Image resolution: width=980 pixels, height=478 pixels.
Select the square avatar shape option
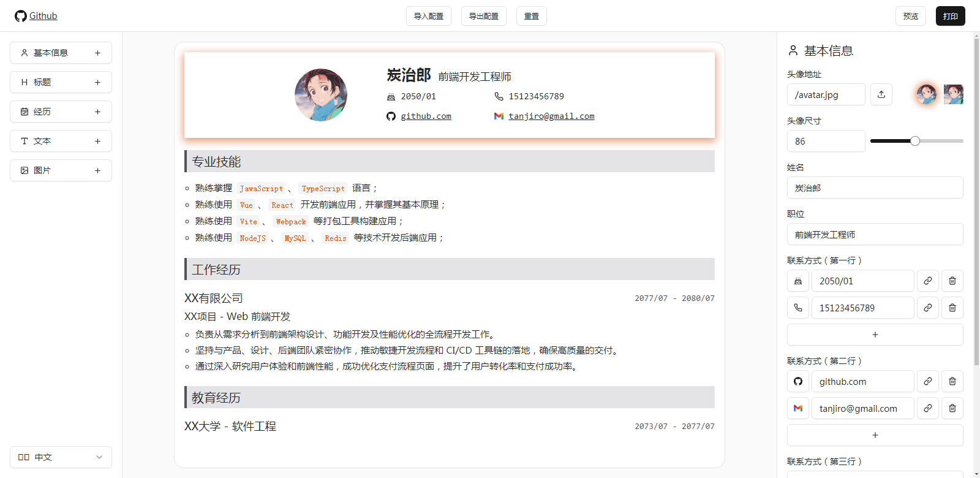tap(953, 94)
